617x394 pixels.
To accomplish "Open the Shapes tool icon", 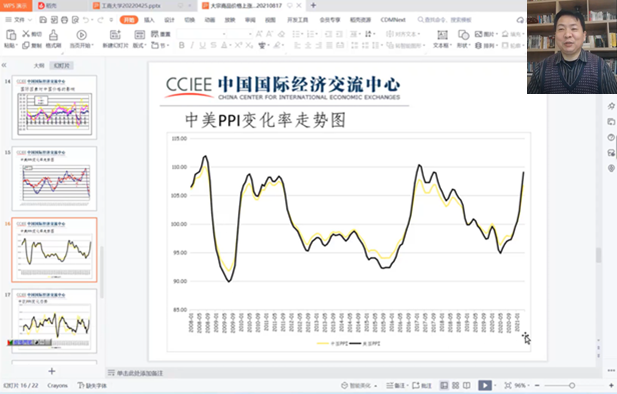I will [463, 35].
